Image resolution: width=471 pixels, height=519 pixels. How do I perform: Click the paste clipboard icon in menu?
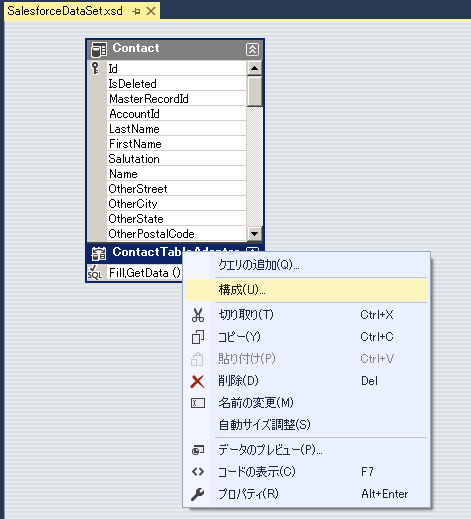point(197,359)
